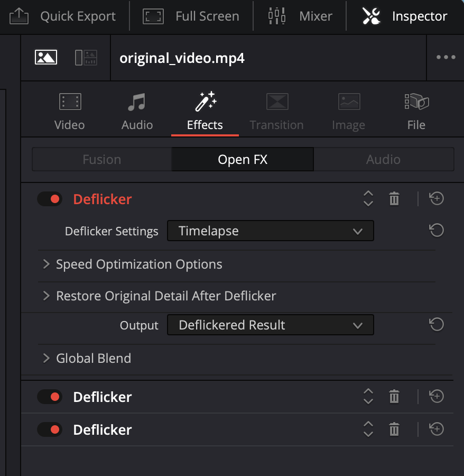
Task: Reset the first Deflicker effect
Action: click(437, 199)
